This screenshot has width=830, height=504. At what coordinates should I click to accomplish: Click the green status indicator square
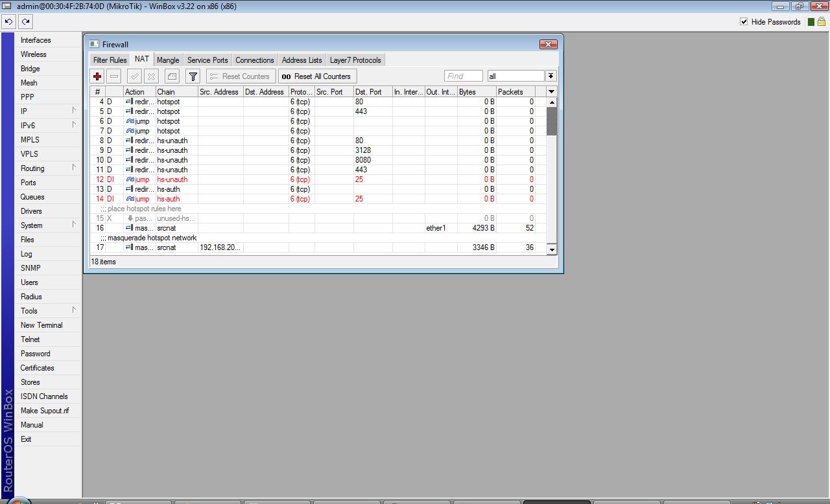point(811,22)
